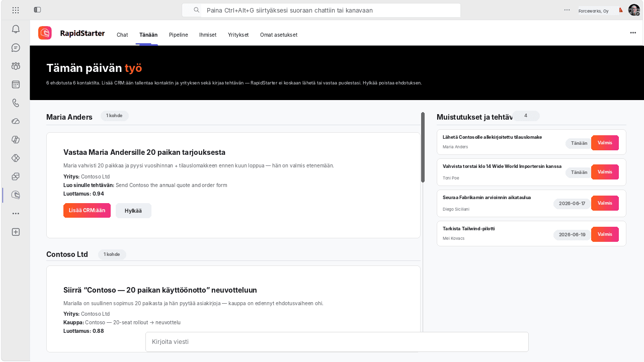The image size is (644, 362).
Task: Open settings and more ellipsis in title bar
Action: (x=567, y=10)
